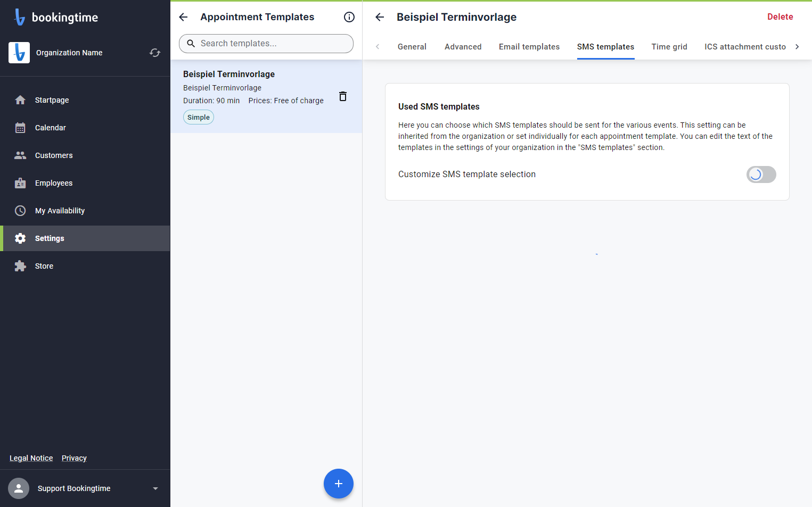Open the Employees section
This screenshot has height=507, width=812.
click(x=85, y=183)
